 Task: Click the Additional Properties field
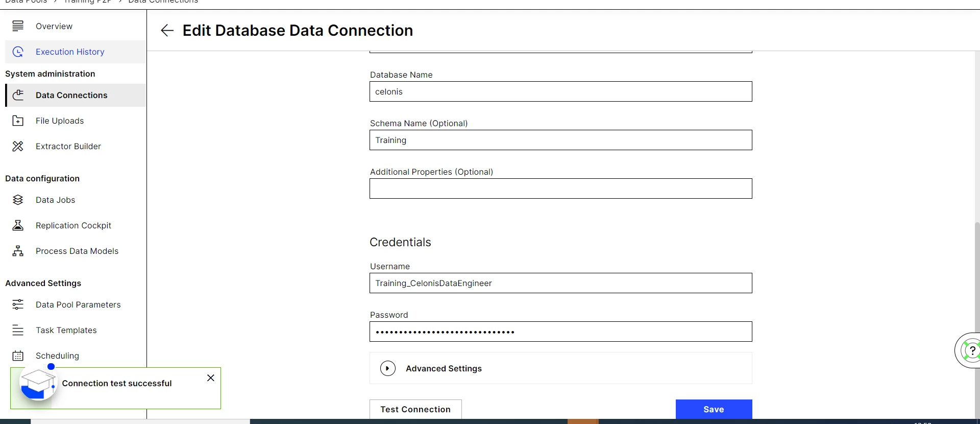(561, 189)
